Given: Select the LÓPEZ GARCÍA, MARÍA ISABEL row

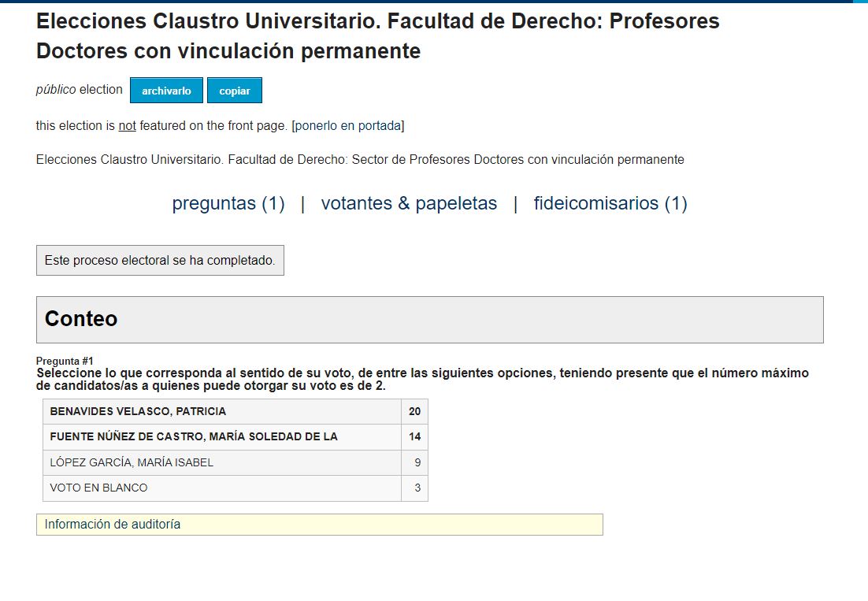Looking at the screenshot, I should click(x=236, y=462).
